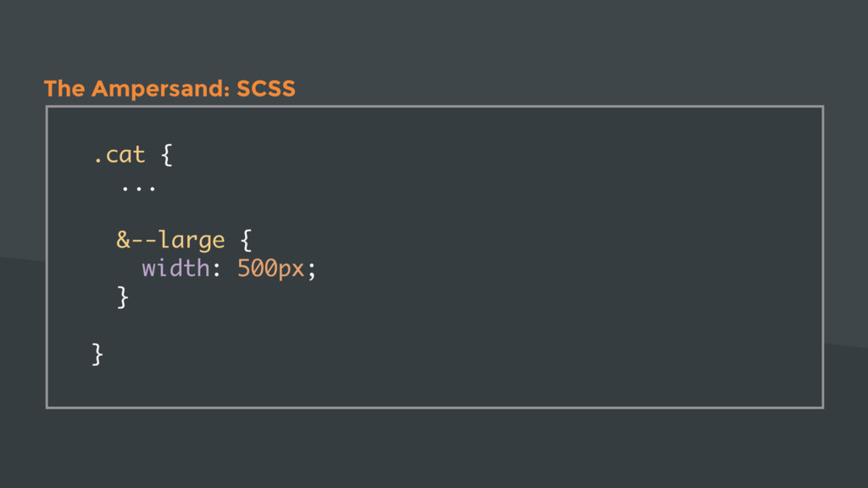
Task: Click the "500" numeric value
Action: pyautogui.click(x=257, y=269)
